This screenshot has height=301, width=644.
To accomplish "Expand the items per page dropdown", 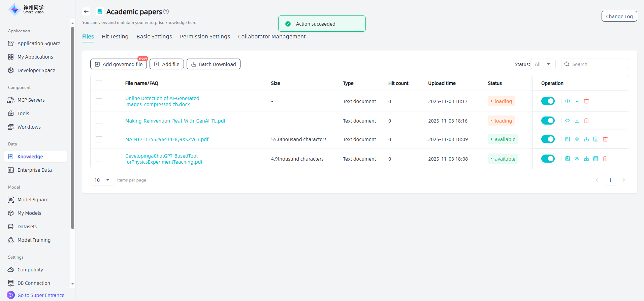I will pyautogui.click(x=102, y=180).
